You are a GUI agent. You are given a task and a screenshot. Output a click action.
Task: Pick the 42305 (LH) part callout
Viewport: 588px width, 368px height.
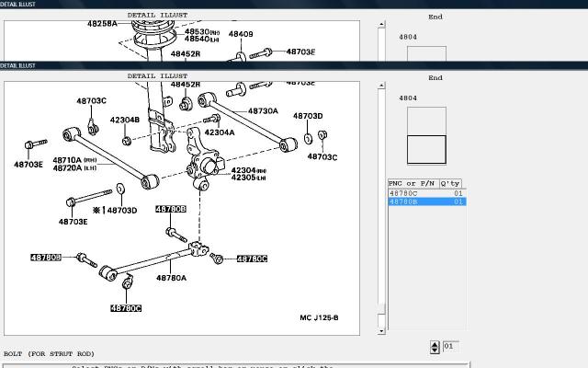point(243,178)
